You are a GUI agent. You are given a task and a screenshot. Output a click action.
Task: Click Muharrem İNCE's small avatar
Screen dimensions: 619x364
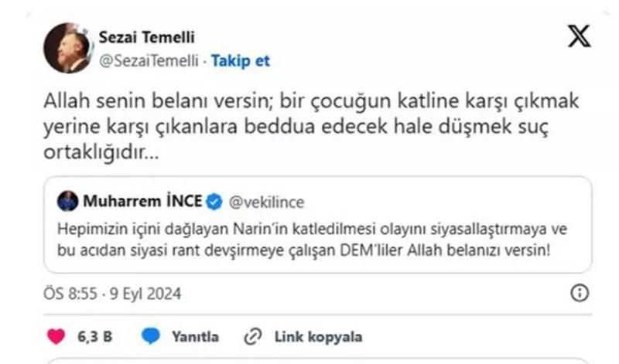(68, 202)
